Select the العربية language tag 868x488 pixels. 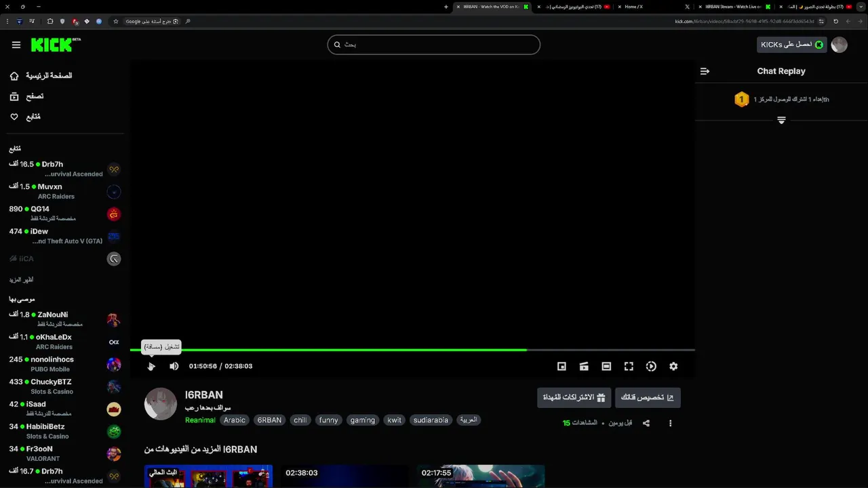tap(469, 420)
